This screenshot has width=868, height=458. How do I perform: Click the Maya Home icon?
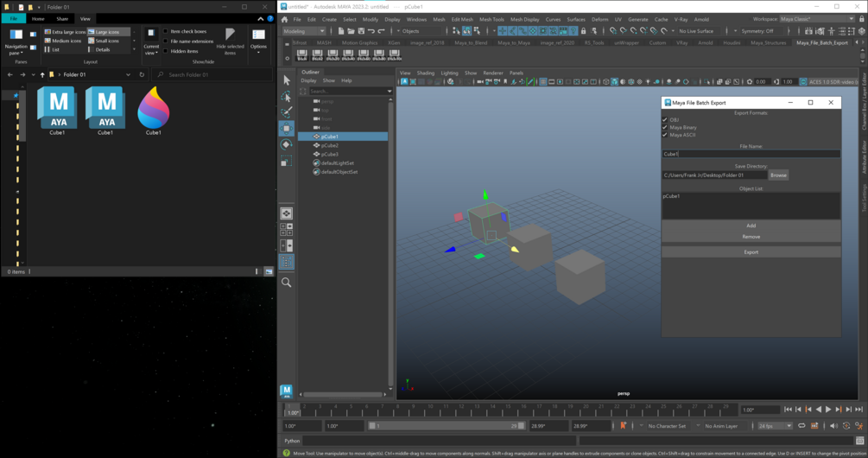tap(284, 19)
